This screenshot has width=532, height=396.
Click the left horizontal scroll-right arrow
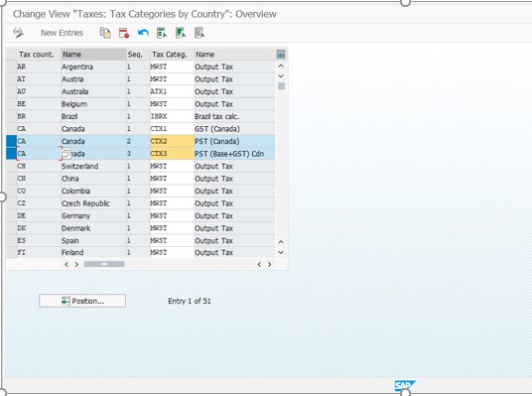[76, 264]
